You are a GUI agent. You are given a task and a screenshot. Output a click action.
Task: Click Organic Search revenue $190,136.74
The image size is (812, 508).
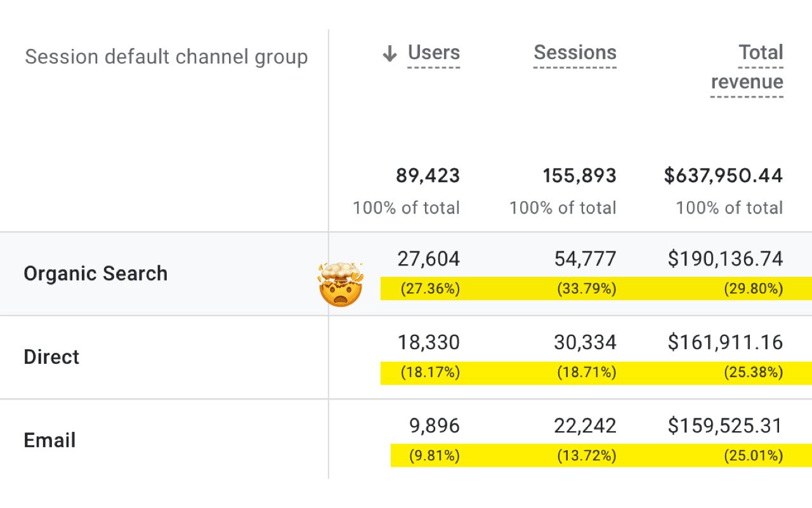[x=725, y=259]
